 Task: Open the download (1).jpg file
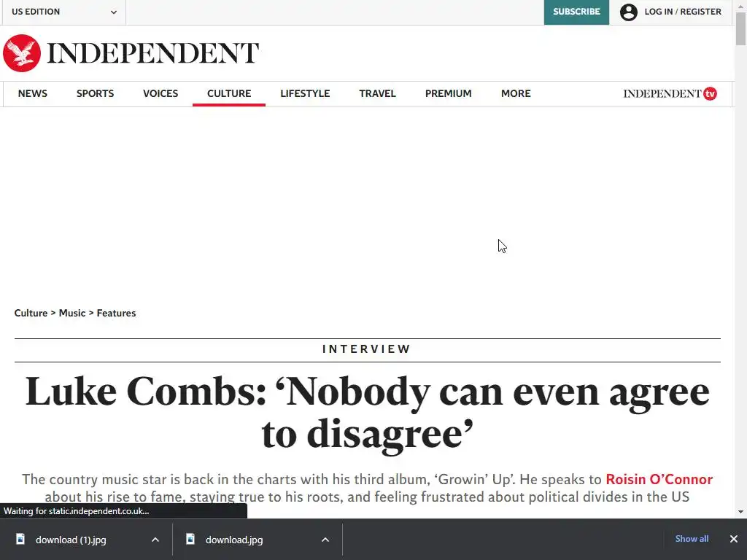tap(71, 540)
